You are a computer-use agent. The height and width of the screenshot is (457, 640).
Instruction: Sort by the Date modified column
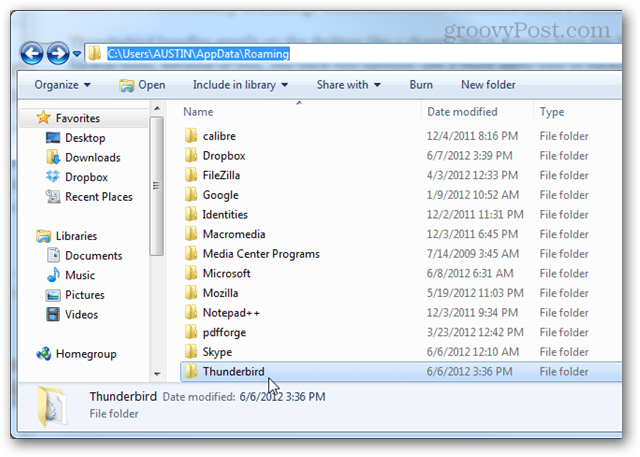click(462, 112)
